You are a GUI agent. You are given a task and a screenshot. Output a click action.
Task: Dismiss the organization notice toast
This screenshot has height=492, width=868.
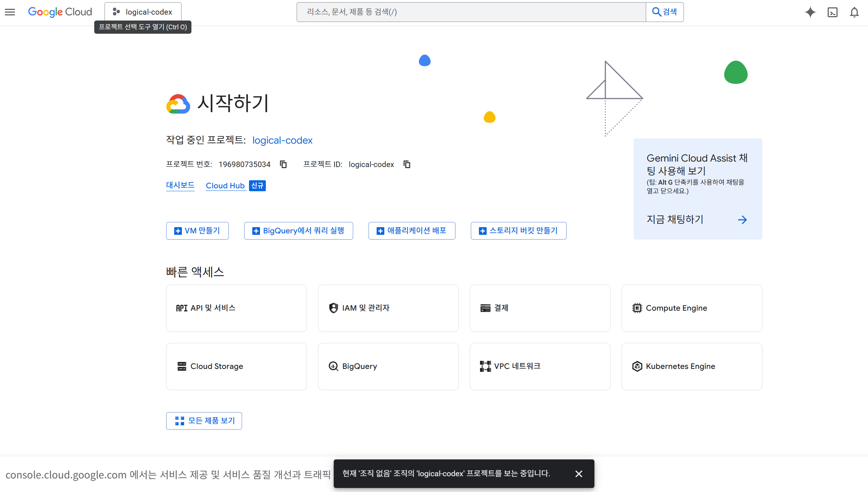[x=579, y=474]
